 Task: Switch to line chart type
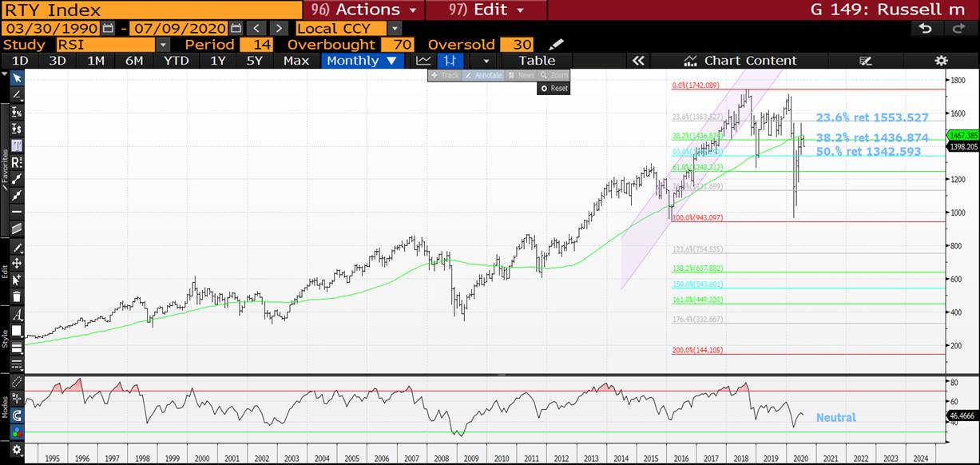423,61
